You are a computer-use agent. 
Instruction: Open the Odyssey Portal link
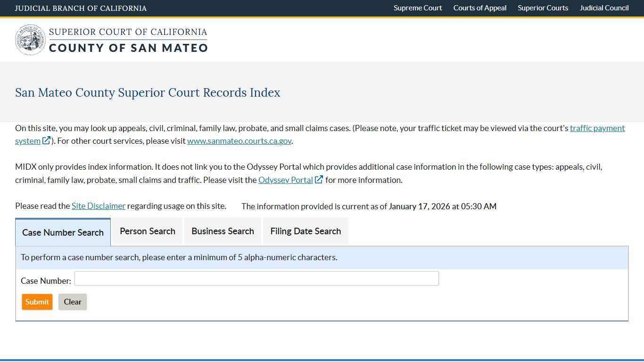[285, 180]
